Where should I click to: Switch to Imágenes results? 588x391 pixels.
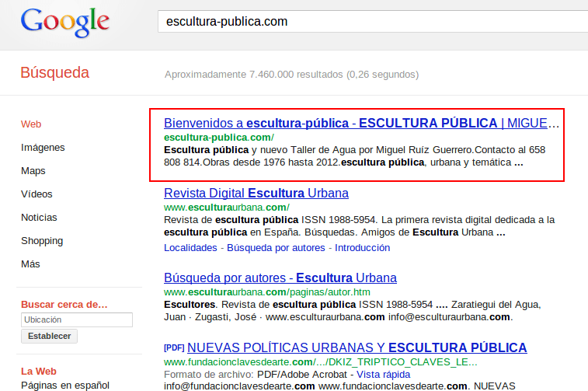pyautogui.click(x=43, y=148)
